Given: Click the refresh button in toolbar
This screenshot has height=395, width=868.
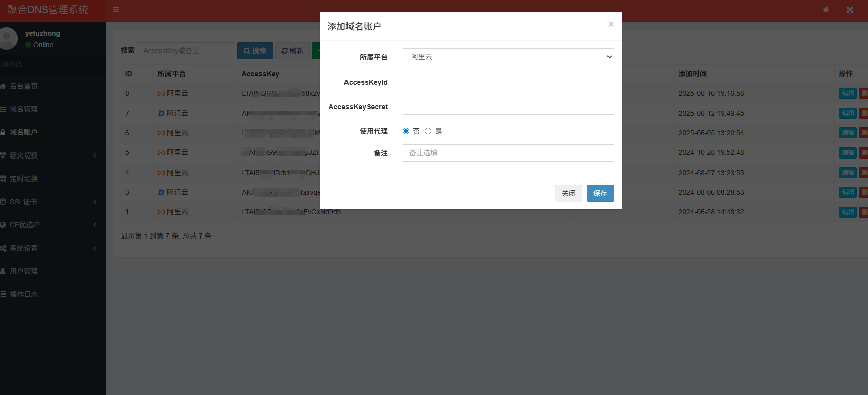Looking at the screenshot, I should tap(292, 51).
